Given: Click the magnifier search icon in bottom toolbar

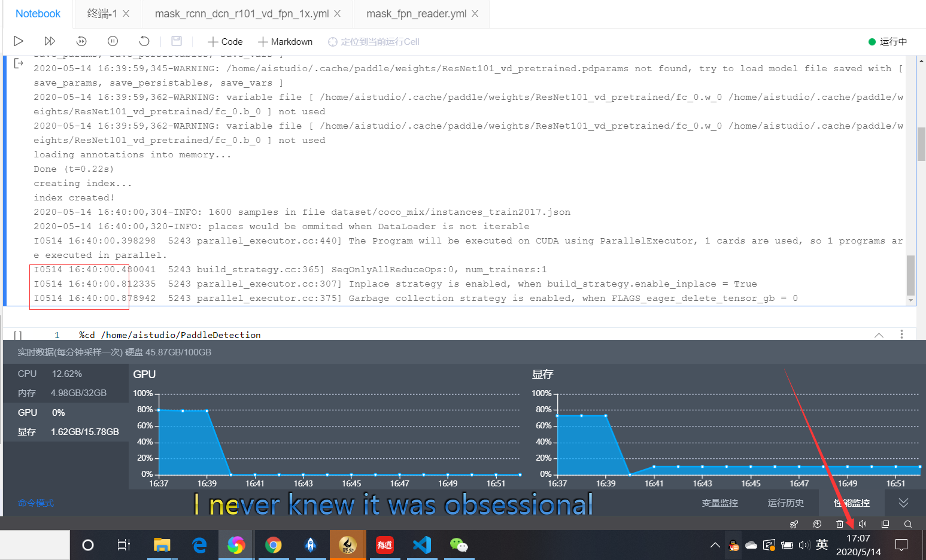Looking at the screenshot, I should [x=908, y=524].
